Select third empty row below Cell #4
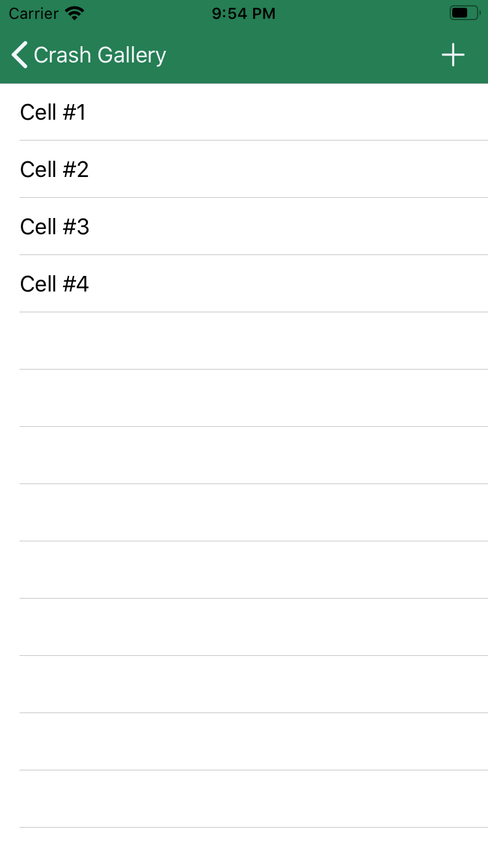Image resolution: width=488 pixels, height=868 pixels. point(244,455)
